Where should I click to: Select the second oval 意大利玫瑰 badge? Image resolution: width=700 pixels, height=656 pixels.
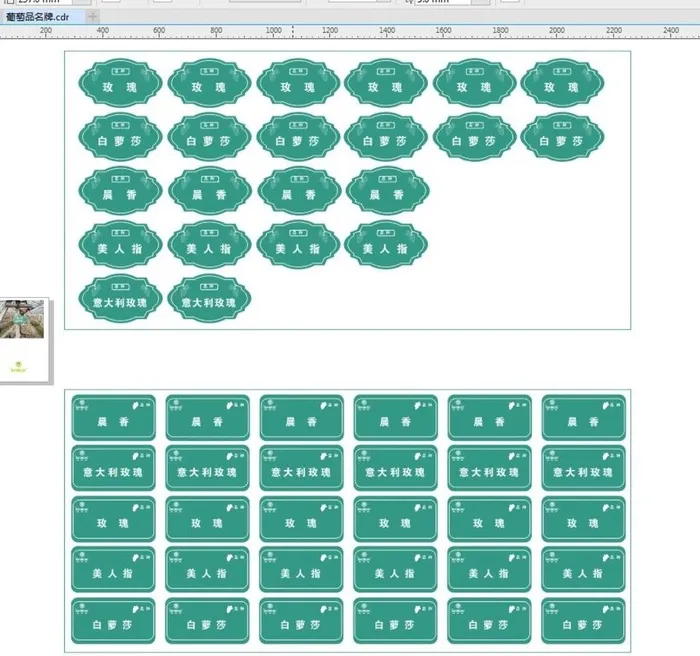tap(209, 299)
